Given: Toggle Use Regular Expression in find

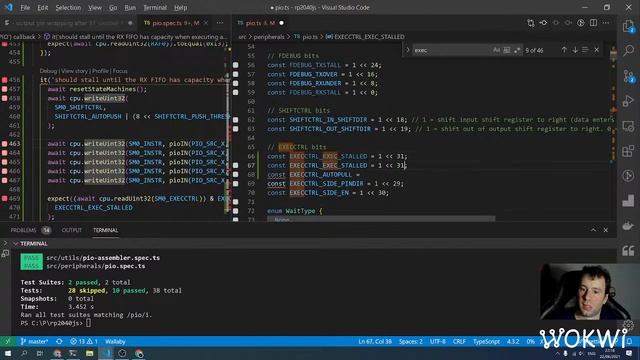Looking at the screenshot, I should [517, 50].
